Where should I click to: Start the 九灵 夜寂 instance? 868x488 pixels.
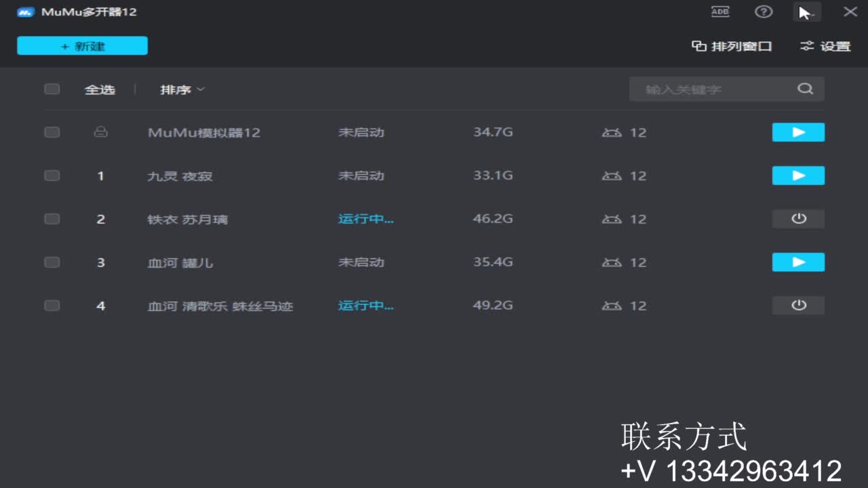click(798, 176)
